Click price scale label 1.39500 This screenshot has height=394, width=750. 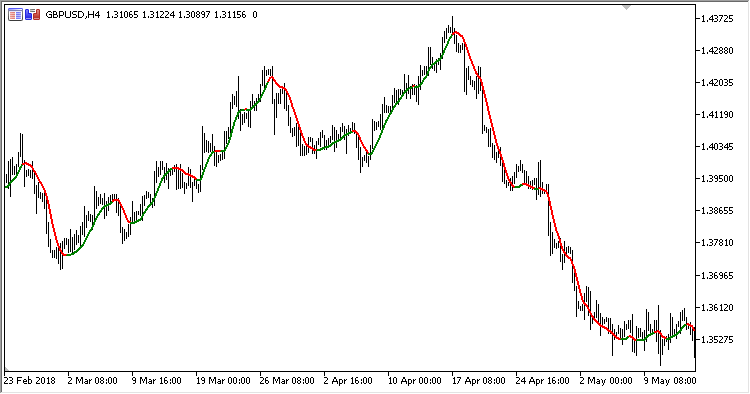pos(717,179)
